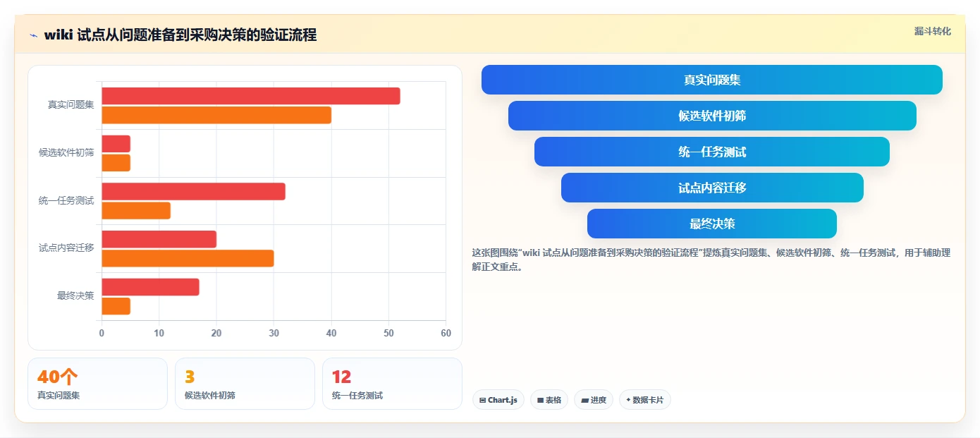Click the 真实问题集 y-axis label
This screenshot has width=980, height=438.
click(71, 105)
